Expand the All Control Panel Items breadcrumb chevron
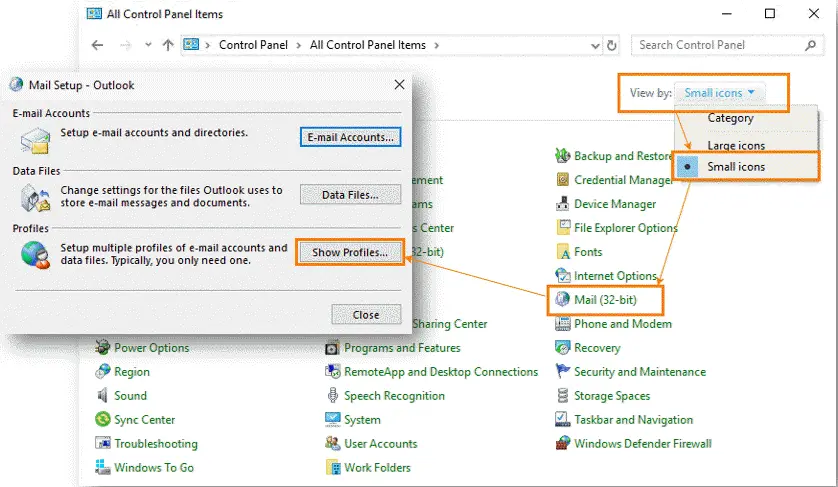The image size is (838, 487). [437, 45]
